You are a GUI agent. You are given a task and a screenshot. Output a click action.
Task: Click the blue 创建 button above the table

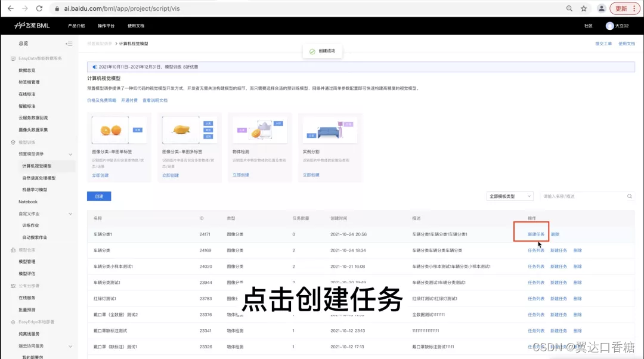coord(99,196)
